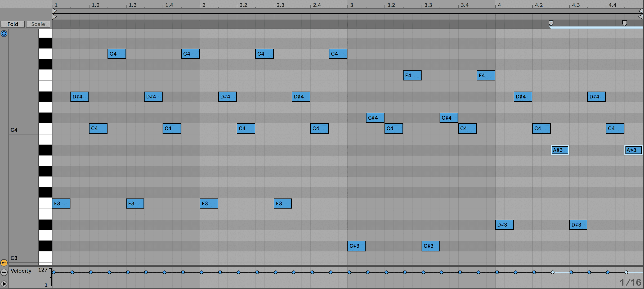Select the first G4 note in bar 1

click(117, 54)
